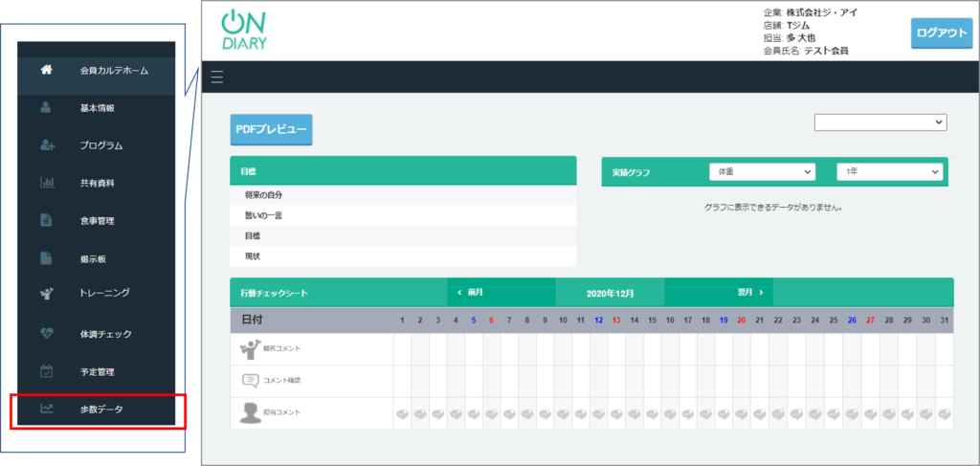Image resolution: width=980 pixels, height=466 pixels.
Task: Click the プログラム add-user icon
Action: click(x=46, y=145)
